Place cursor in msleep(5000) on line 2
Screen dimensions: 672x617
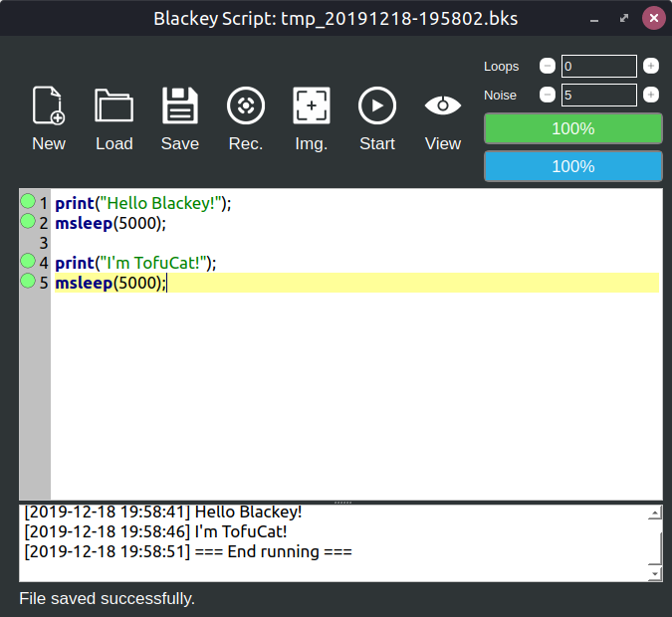(x=111, y=223)
